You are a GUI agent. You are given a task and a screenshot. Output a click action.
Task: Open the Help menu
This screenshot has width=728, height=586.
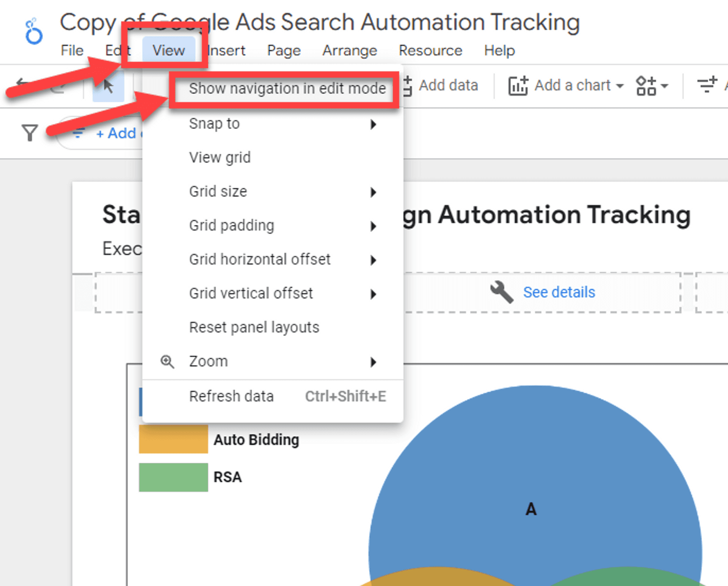click(499, 50)
